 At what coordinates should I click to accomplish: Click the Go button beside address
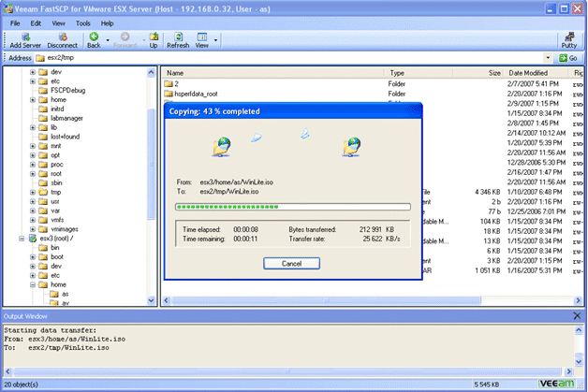(x=568, y=58)
